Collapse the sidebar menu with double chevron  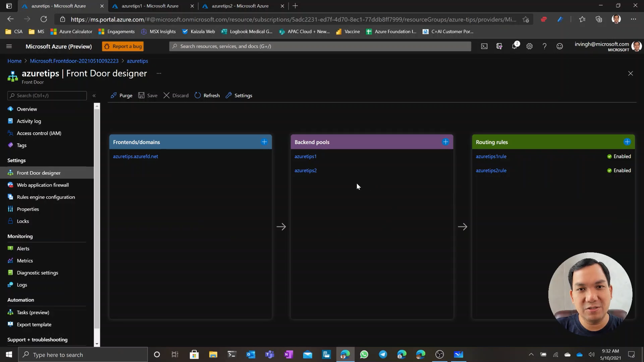coord(94,96)
